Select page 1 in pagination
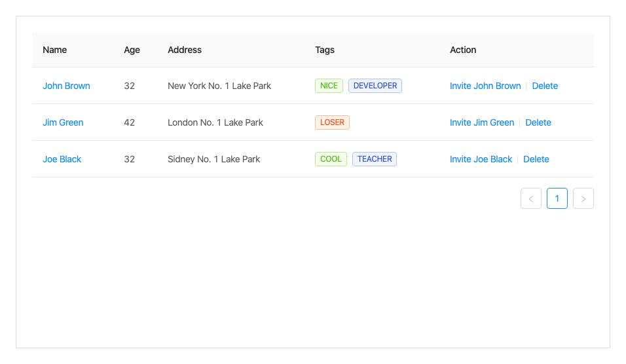626x364 pixels. pyautogui.click(x=557, y=198)
